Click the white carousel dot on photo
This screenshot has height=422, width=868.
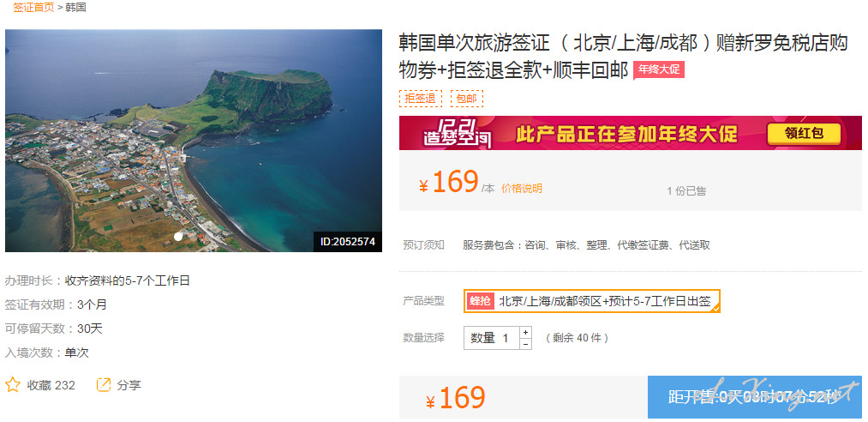click(x=178, y=236)
